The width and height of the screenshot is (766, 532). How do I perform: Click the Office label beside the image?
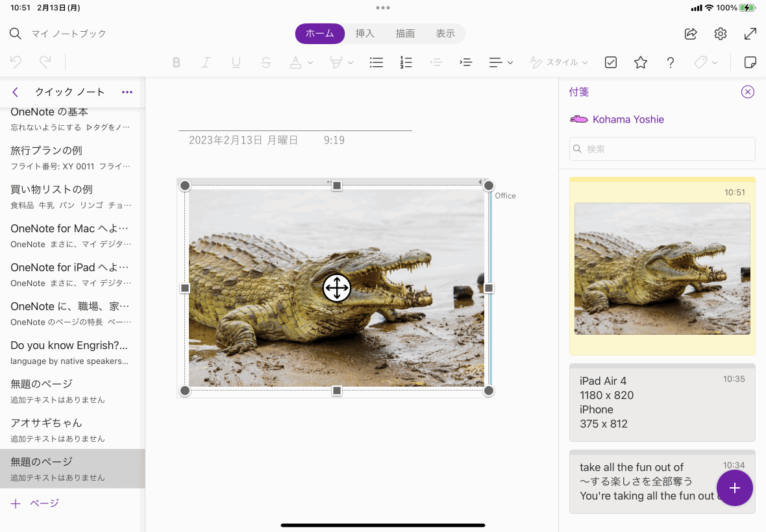505,196
